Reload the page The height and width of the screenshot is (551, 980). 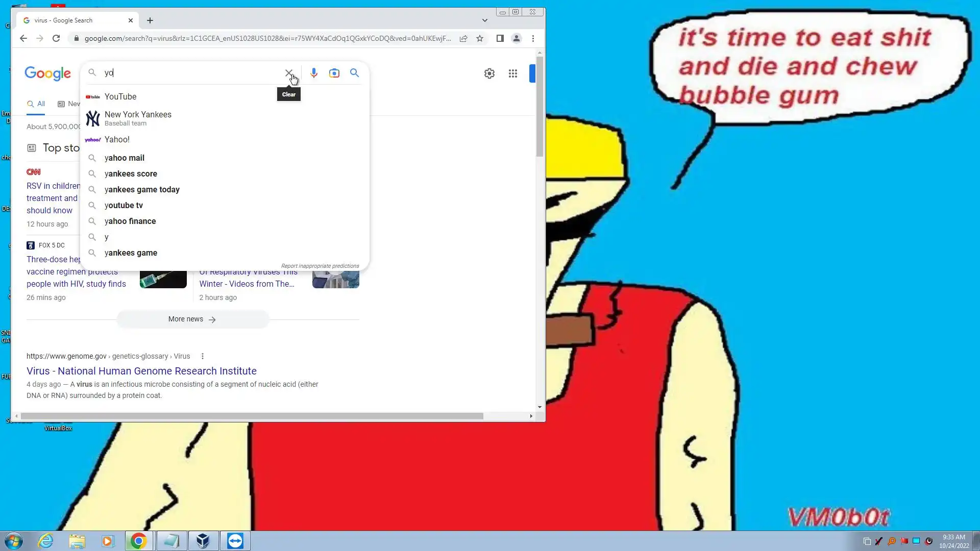coord(56,38)
